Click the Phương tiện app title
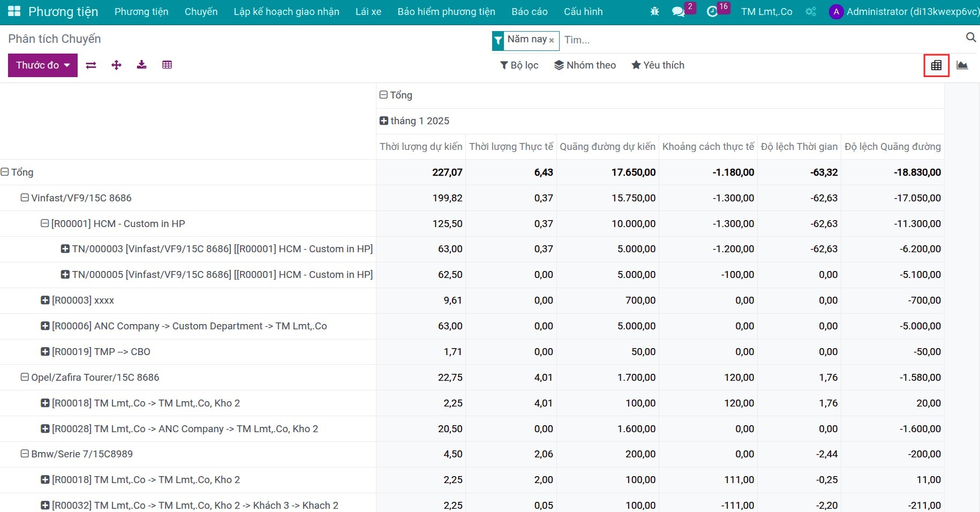Screen dimensions: 980x512 [x=63, y=12]
